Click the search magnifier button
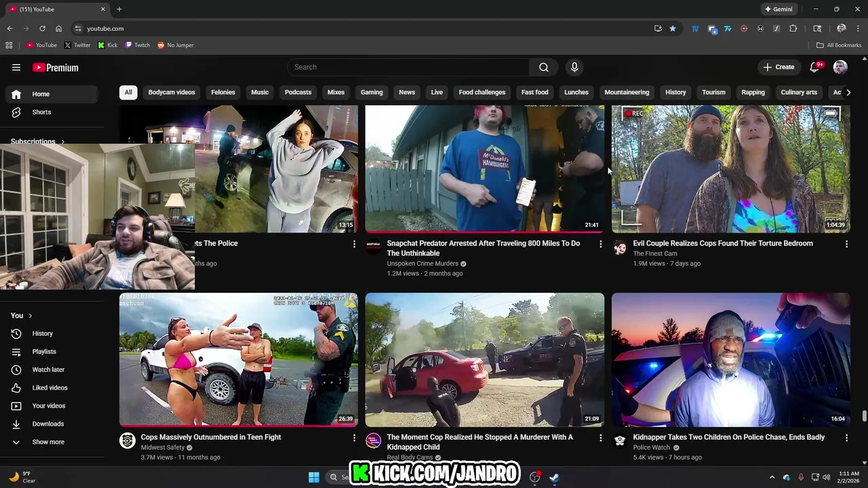 click(x=544, y=67)
